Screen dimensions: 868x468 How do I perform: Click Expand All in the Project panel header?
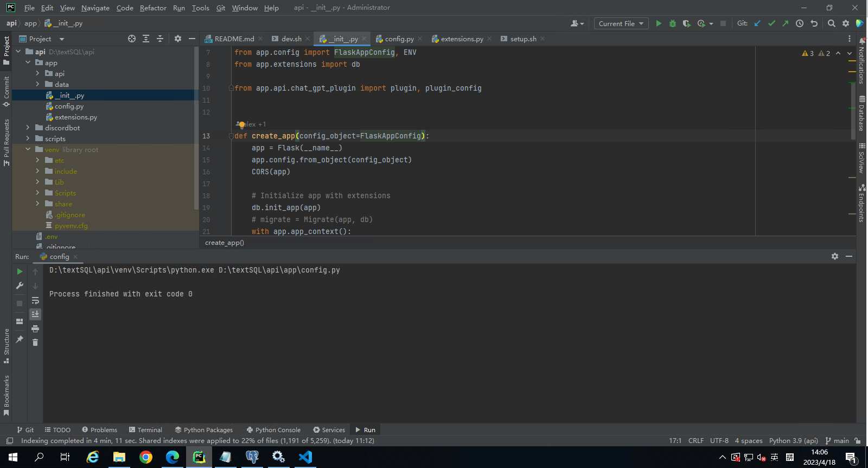click(146, 39)
